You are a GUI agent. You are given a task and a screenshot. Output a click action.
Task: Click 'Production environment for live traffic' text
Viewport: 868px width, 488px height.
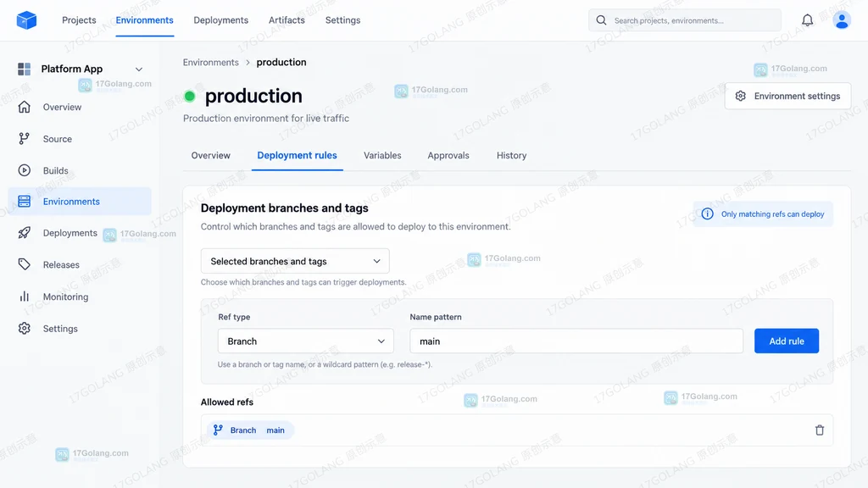pos(266,119)
